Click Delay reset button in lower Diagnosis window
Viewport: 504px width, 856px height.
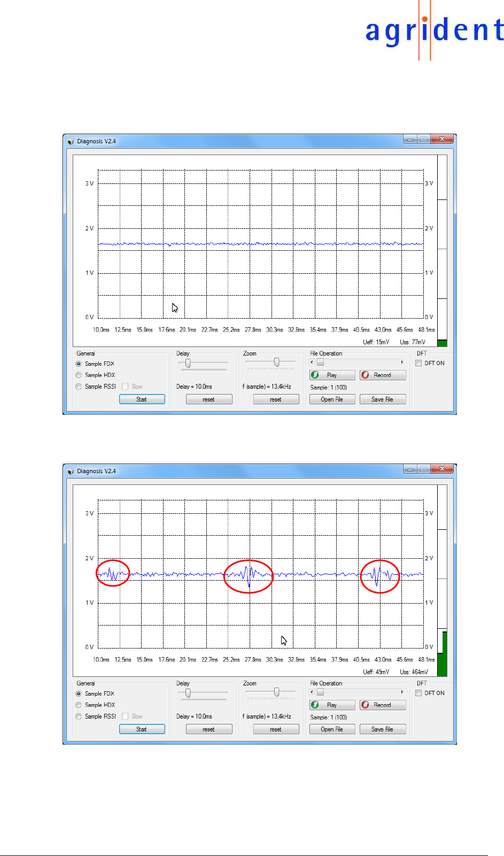tap(209, 729)
